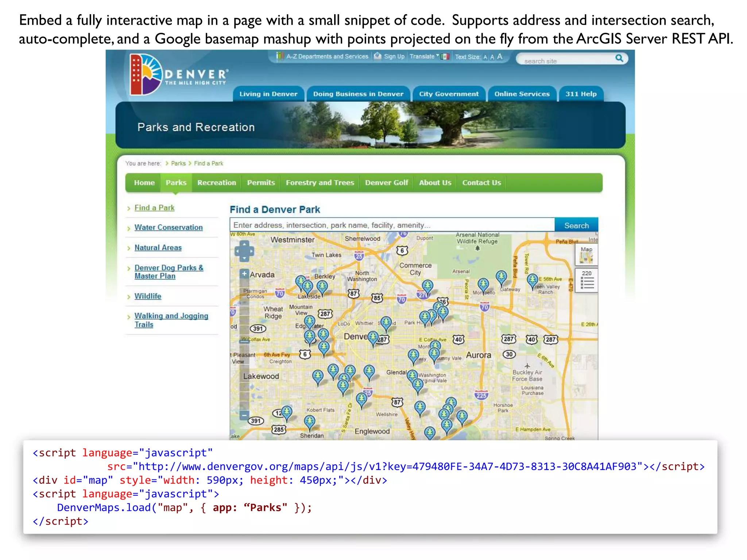This screenshot has width=747, height=560.
Task: Switch basemap using the Map type thumbnail
Action: 587,254
